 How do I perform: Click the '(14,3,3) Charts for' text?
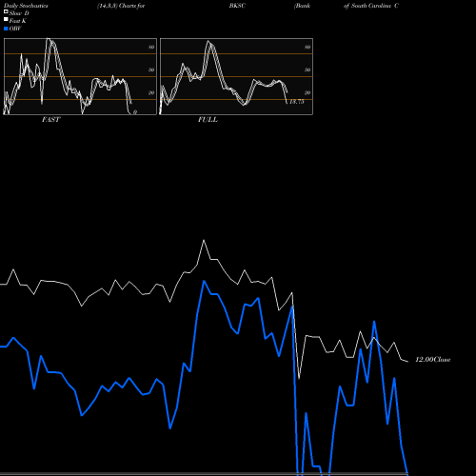click(x=121, y=6)
